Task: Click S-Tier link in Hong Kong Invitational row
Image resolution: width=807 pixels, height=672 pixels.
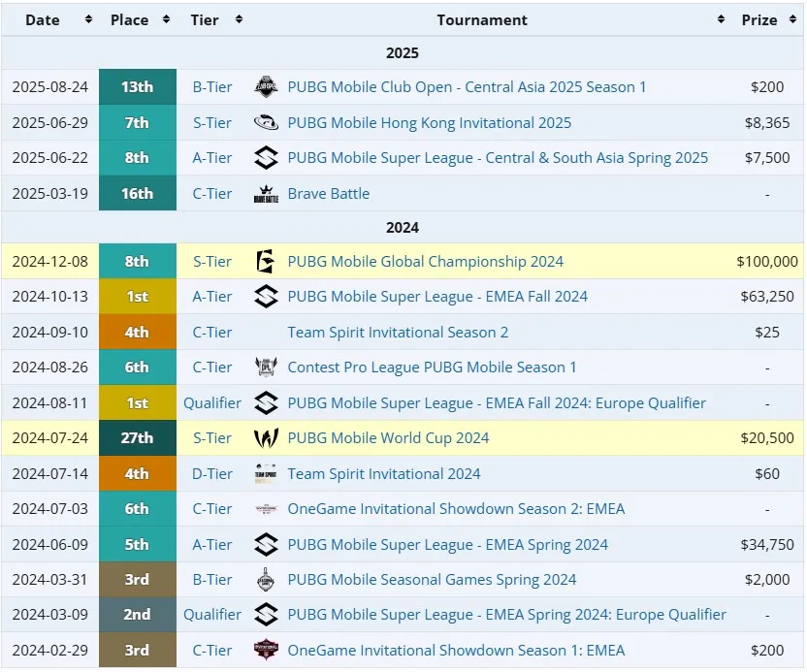Action: coord(212,122)
